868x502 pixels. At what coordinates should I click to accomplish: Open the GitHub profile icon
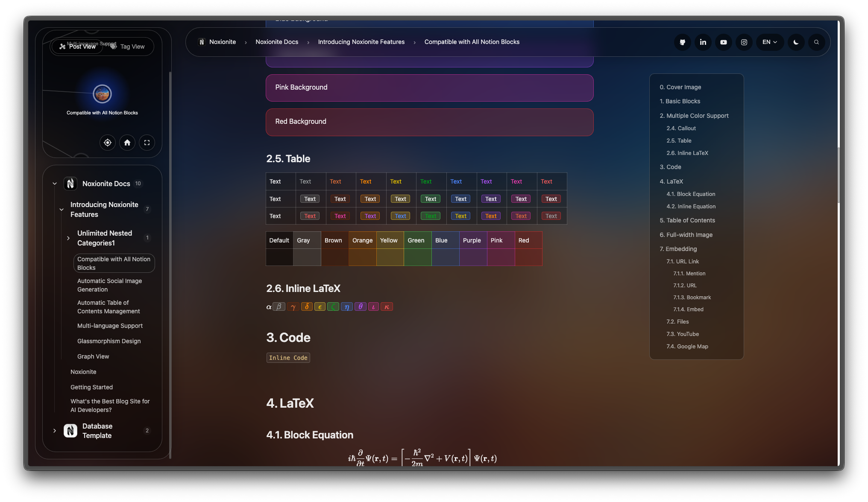click(x=682, y=42)
